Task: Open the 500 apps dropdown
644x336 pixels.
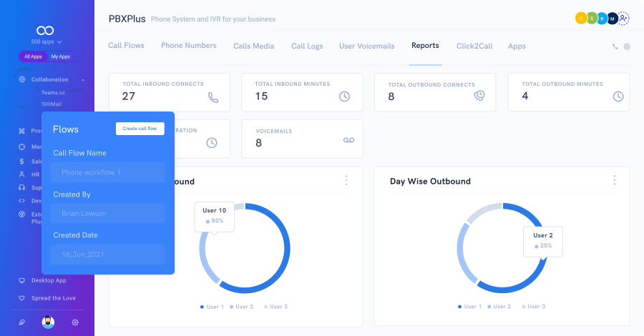Action: [47, 42]
